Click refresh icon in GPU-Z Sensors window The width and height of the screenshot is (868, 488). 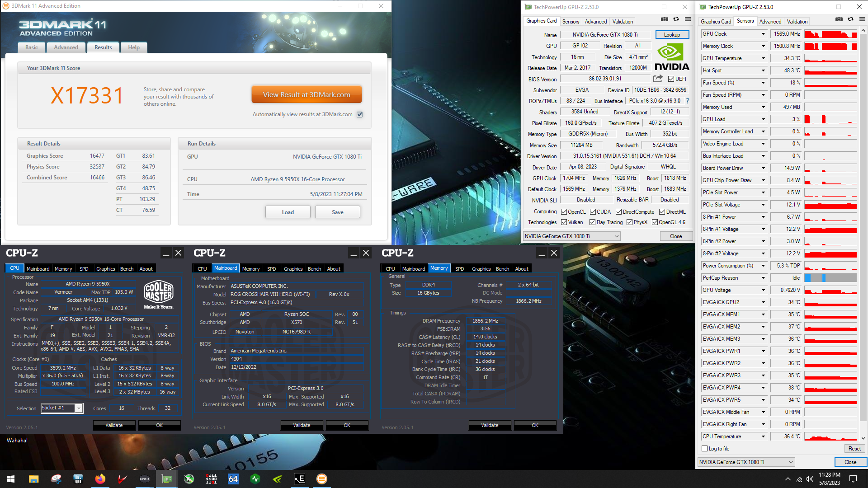[850, 19]
